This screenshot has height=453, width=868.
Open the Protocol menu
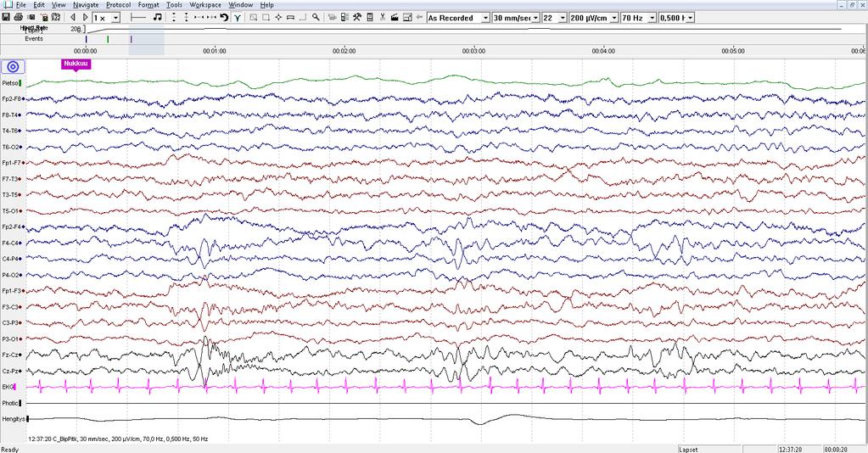[x=119, y=5]
